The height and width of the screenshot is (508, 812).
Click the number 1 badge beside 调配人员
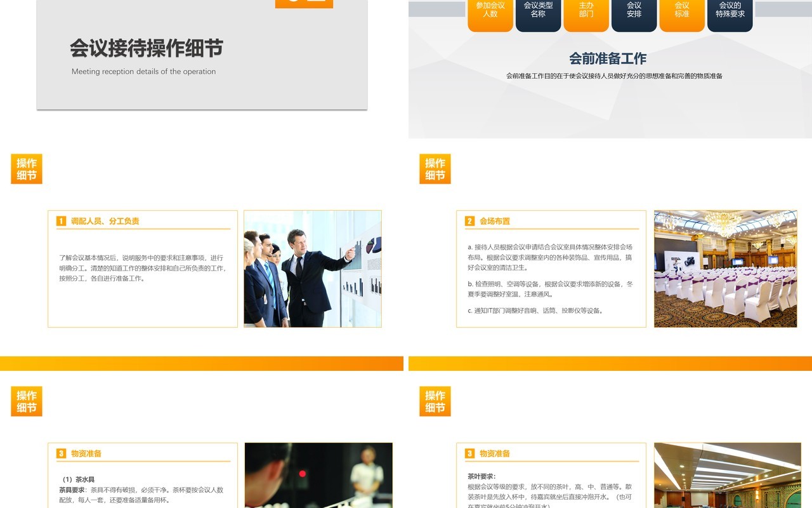tap(61, 221)
